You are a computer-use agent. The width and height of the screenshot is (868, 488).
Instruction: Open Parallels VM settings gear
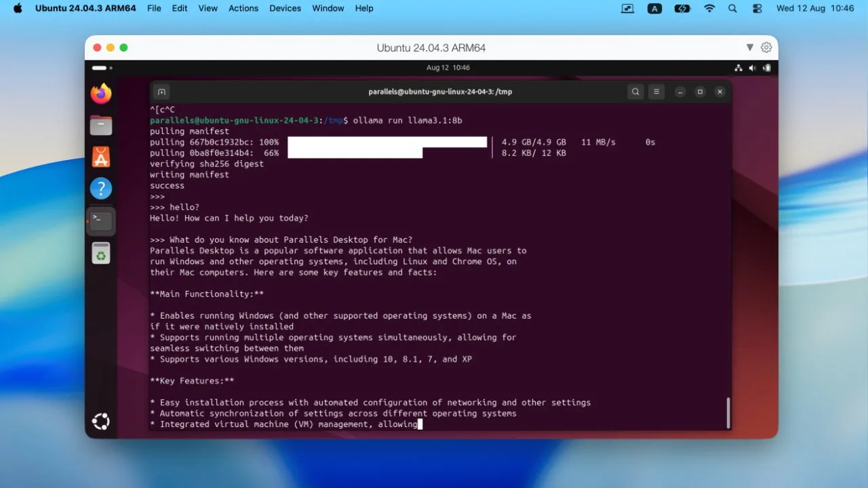pyautogui.click(x=766, y=47)
